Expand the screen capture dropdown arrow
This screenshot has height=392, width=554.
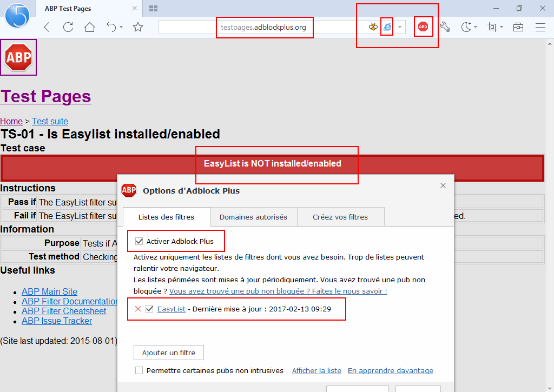click(x=502, y=27)
